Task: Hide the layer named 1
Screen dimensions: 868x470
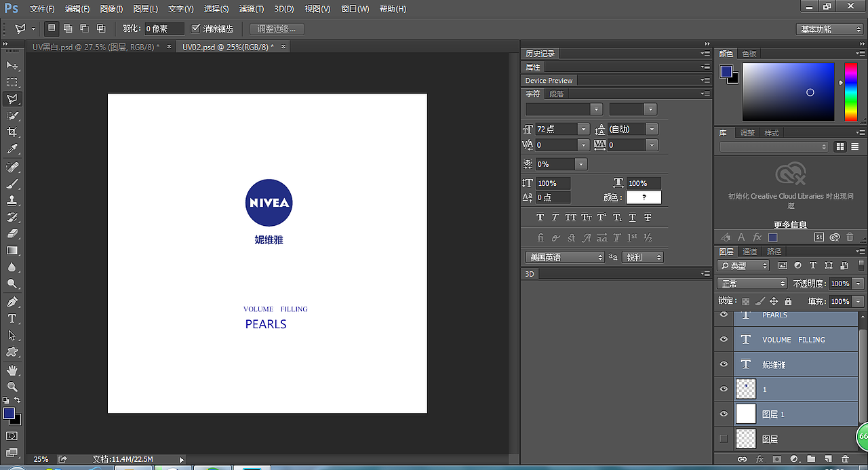Action: click(724, 389)
